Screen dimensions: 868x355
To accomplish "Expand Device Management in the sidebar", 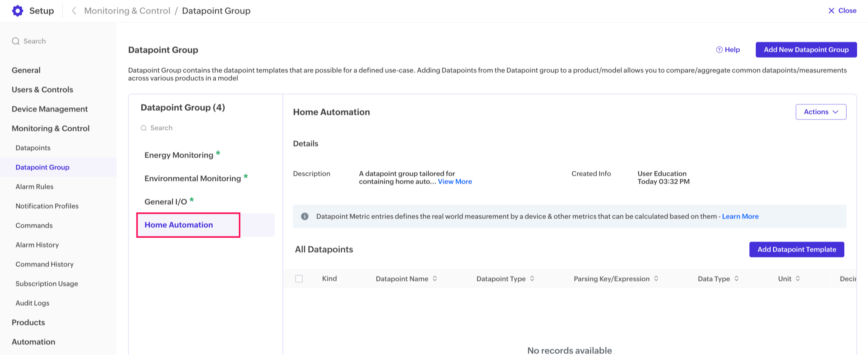I will (49, 109).
